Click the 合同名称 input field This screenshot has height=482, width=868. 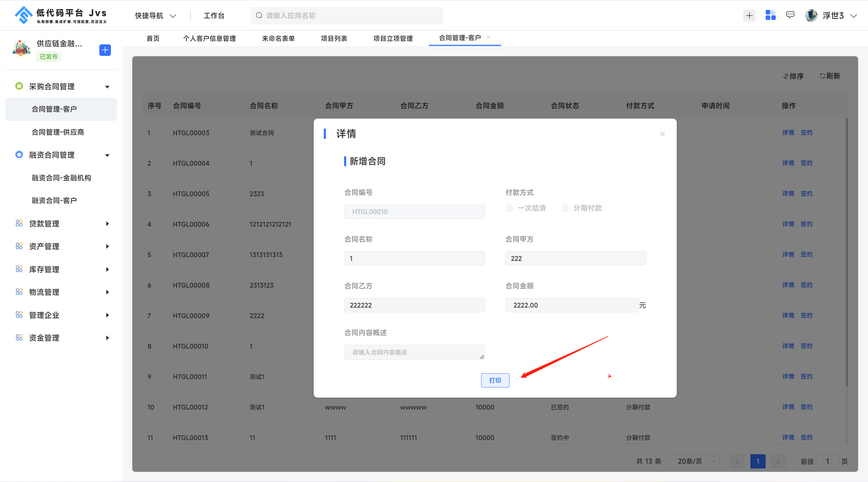pos(414,258)
